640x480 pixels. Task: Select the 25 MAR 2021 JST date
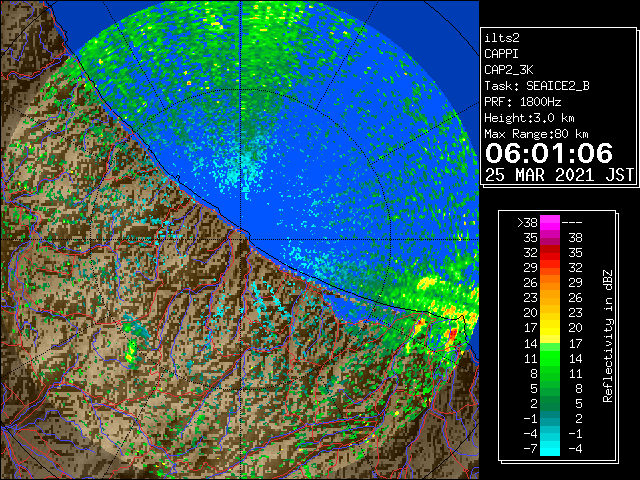(x=559, y=175)
